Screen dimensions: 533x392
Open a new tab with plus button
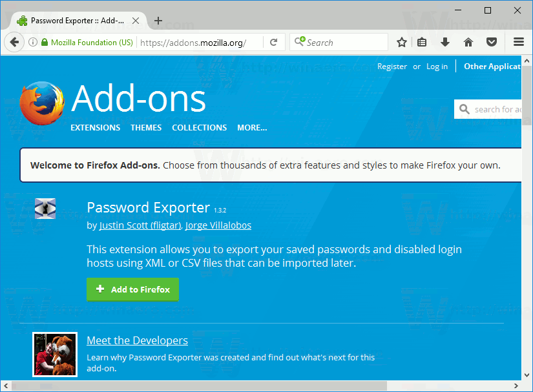158,21
